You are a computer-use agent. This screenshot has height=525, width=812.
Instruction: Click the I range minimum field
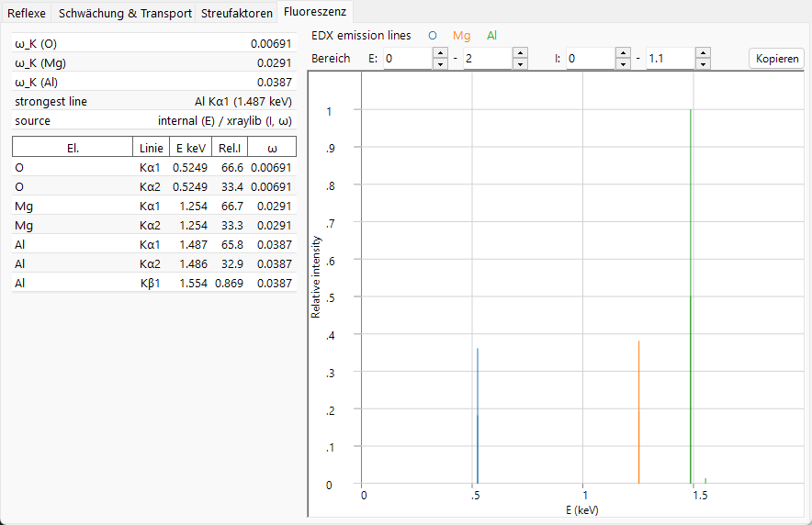591,59
